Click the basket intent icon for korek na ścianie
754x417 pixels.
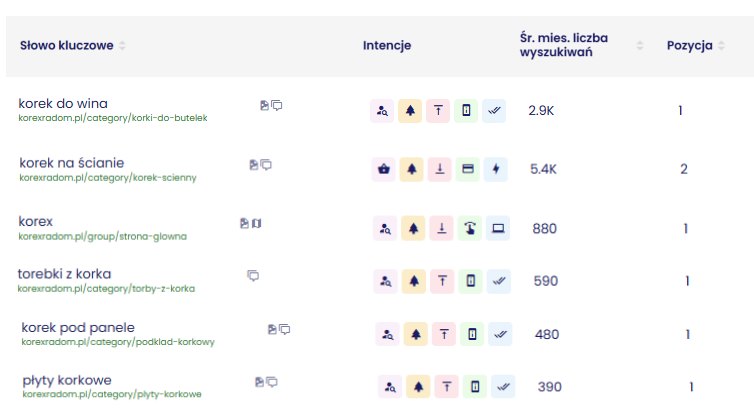tap(384, 169)
